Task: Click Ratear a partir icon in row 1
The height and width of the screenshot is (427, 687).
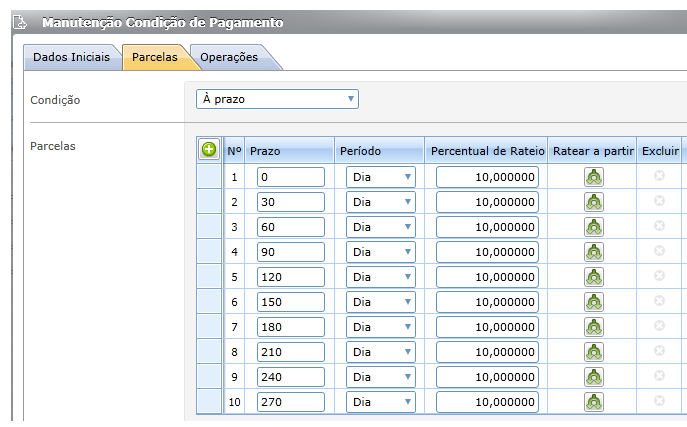Action: (x=594, y=177)
